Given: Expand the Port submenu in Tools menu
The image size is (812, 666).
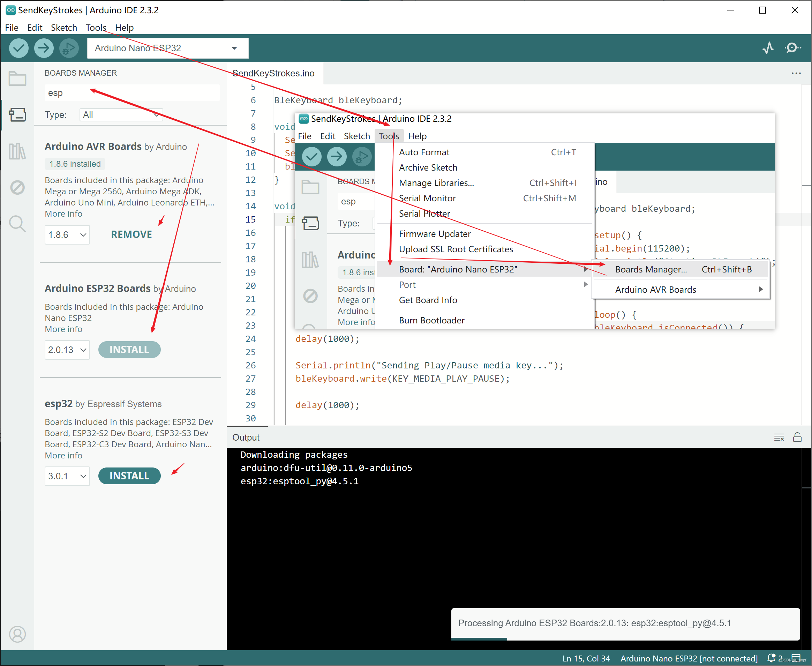Looking at the screenshot, I should [484, 285].
